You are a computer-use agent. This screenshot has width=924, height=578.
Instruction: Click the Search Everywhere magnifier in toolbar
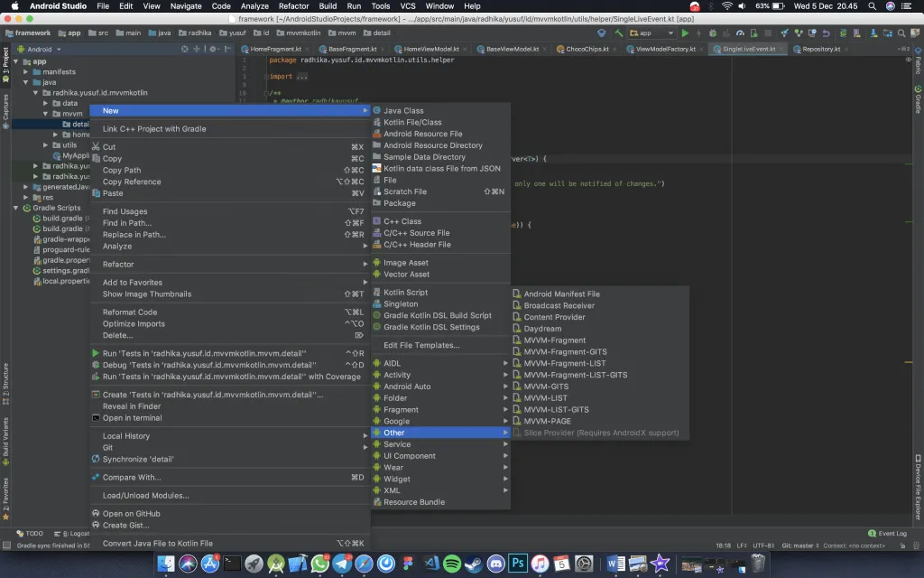(x=901, y=33)
